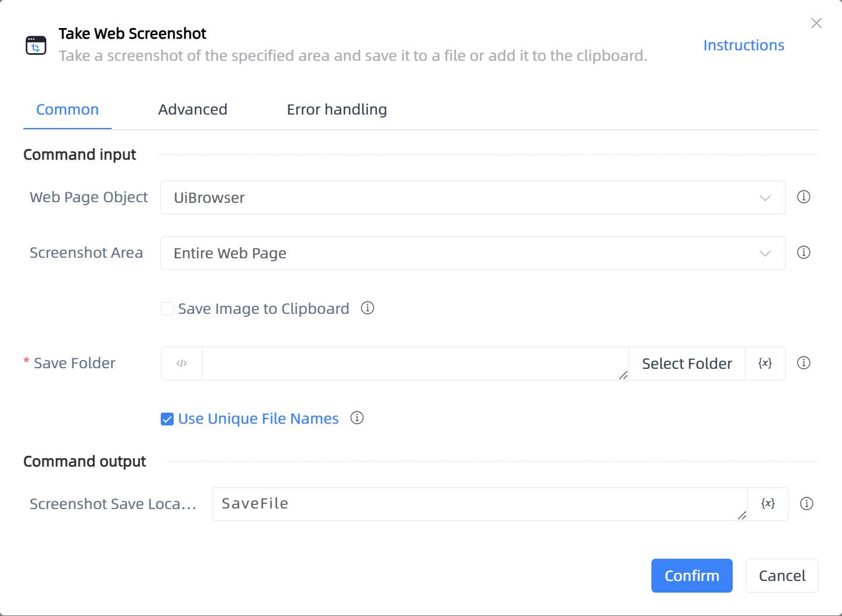
Task: Click info icon beside Screenshot Save Location
Action: [806, 504]
